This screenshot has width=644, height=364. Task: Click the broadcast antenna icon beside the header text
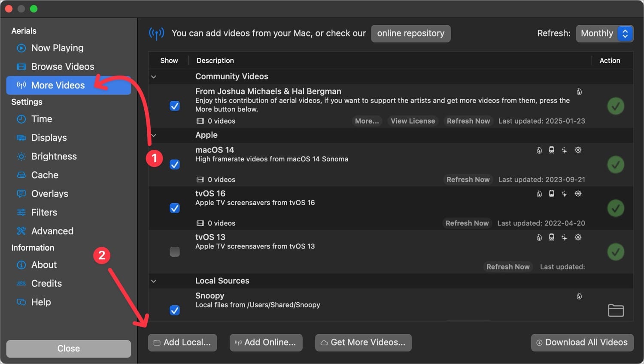(x=157, y=33)
